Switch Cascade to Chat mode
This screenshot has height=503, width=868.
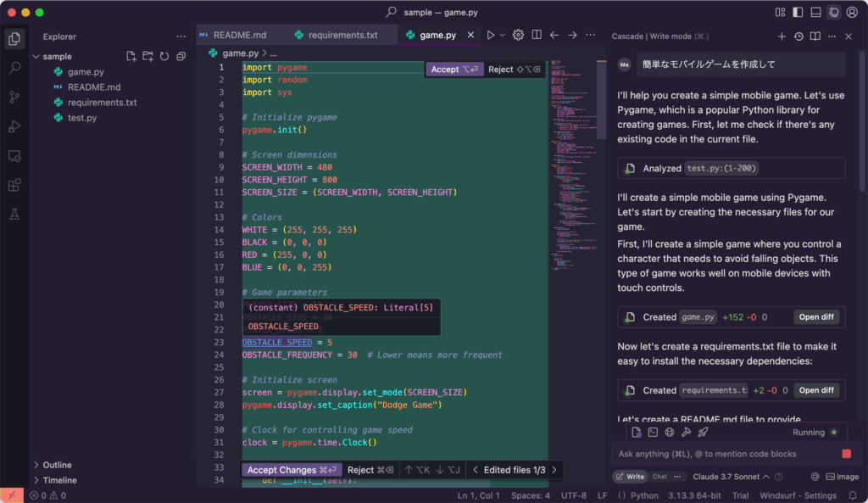(x=659, y=477)
